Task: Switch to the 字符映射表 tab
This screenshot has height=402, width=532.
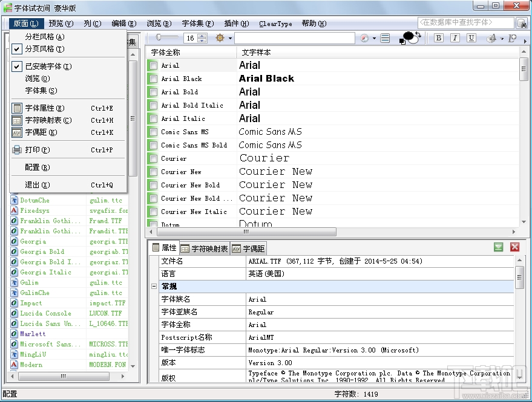Action: click(204, 248)
